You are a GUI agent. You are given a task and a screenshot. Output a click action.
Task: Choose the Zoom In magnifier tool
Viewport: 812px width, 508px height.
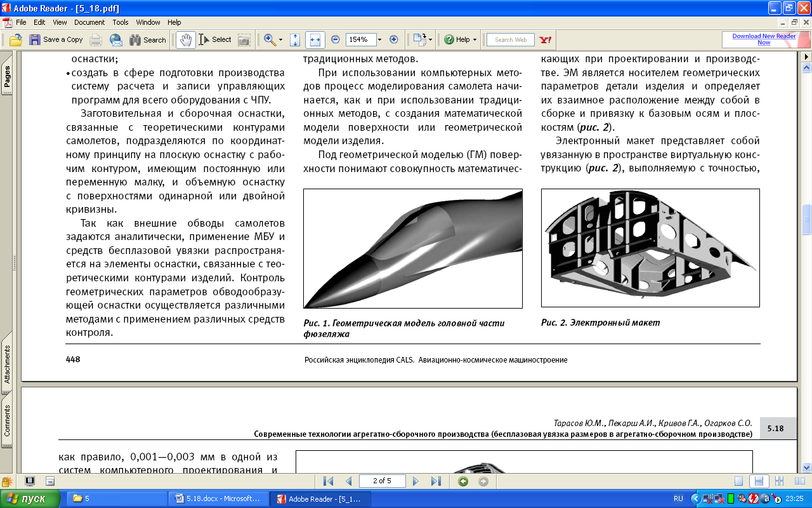coord(270,39)
